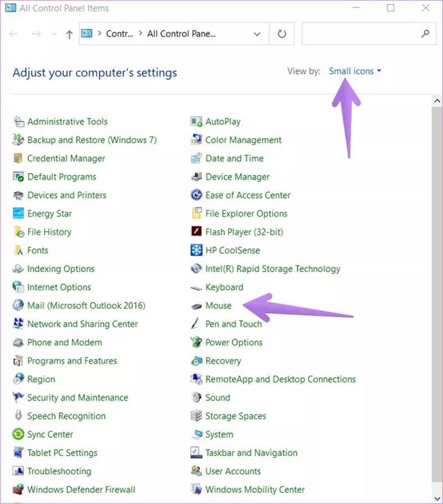The height and width of the screenshot is (504, 443).
Task: Click the Sync Center green icon
Action: pyautogui.click(x=18, y=434)
